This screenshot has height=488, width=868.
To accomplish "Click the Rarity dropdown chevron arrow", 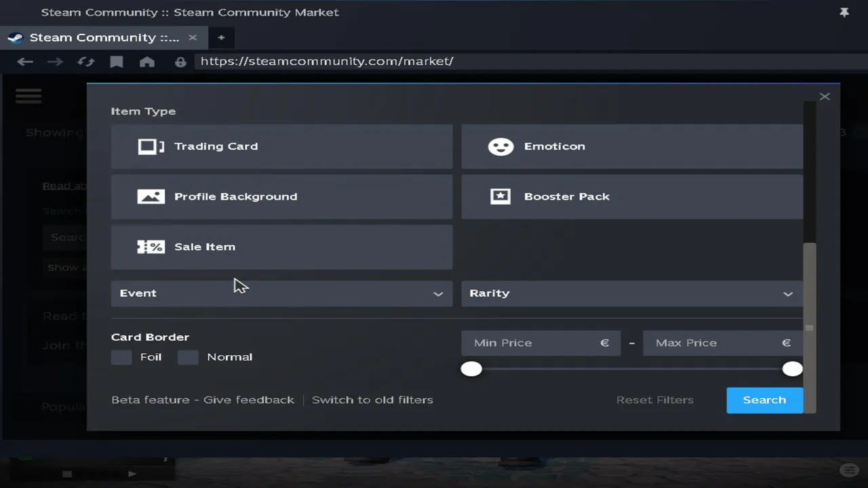I will (x=788, y=294).
